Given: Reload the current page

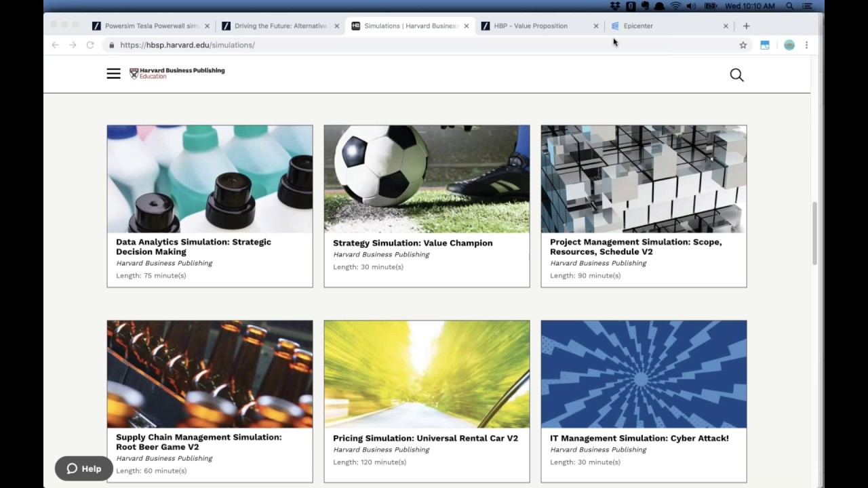Looking at the screenshot, I should (x=90, y=45).
